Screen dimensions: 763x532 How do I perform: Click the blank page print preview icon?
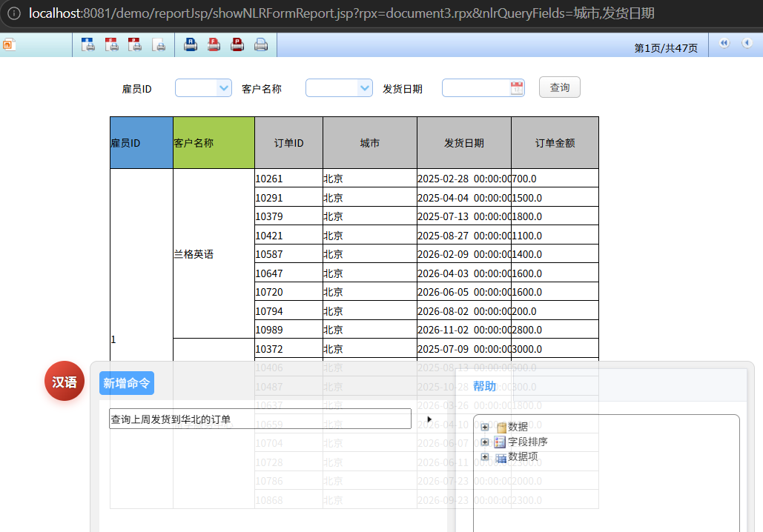click(159, 44)
